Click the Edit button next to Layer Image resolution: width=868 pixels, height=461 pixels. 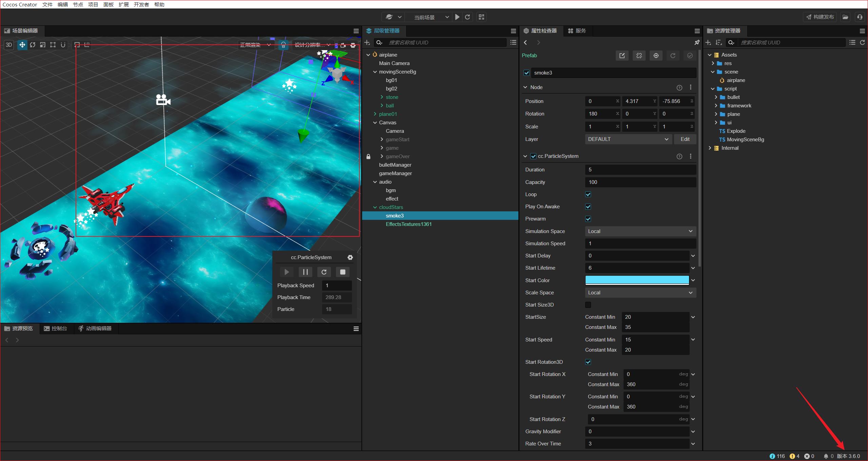point(685,139)
